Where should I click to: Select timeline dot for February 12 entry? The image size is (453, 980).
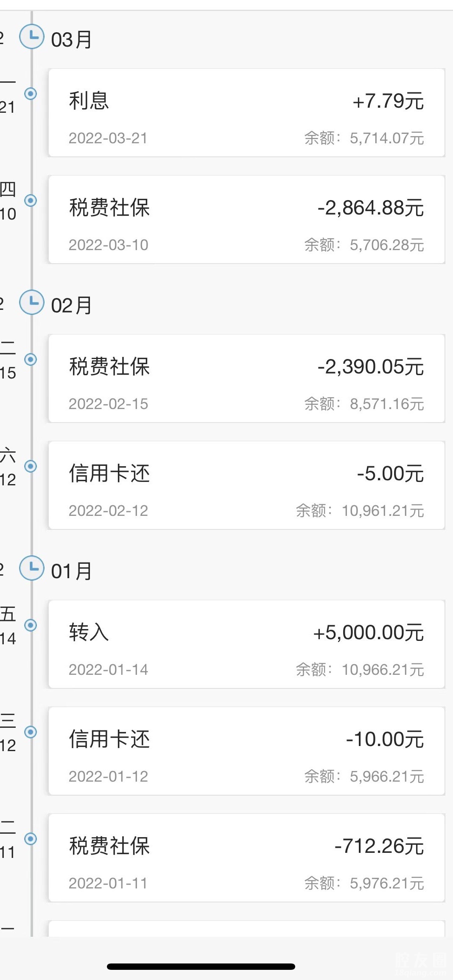tap(31, 466)
